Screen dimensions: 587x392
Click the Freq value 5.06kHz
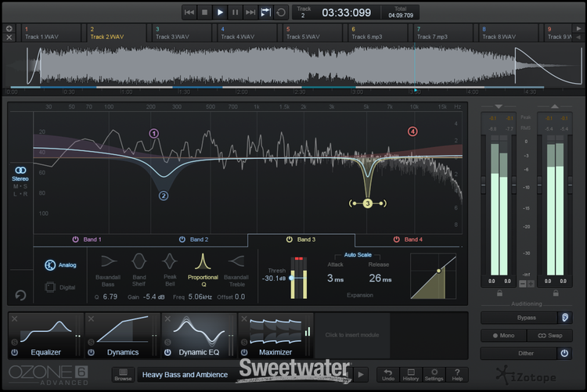(200, 297)
